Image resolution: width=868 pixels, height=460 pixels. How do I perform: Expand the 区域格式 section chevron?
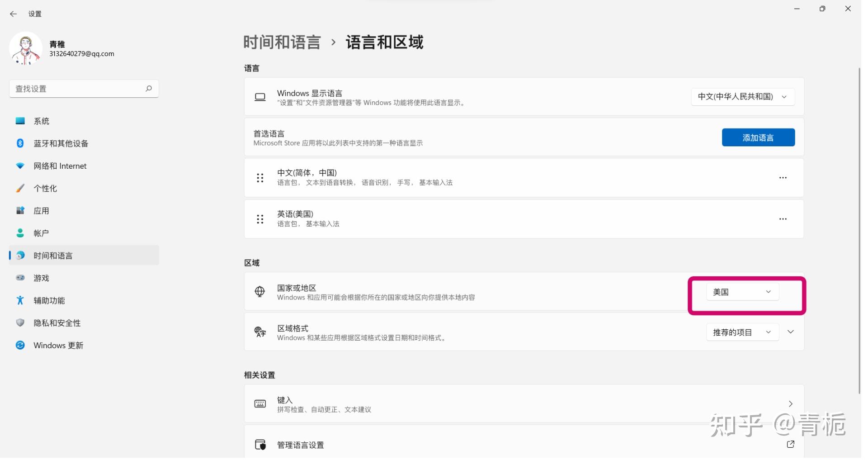coord(797,334)
